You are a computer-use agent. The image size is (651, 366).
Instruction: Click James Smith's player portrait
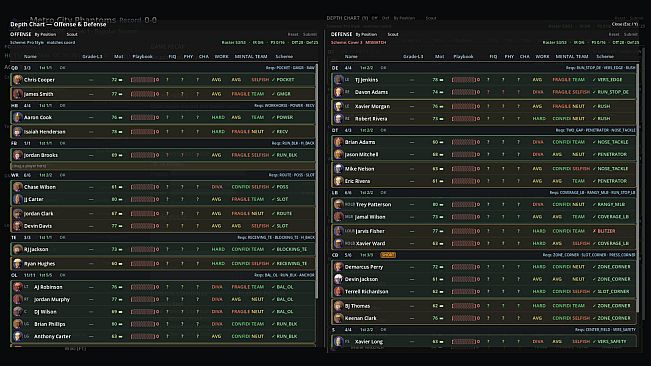point(17,94)
